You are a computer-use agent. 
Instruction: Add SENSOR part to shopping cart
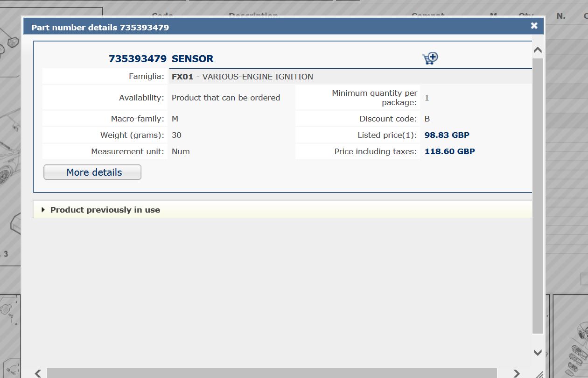(430, 58)
